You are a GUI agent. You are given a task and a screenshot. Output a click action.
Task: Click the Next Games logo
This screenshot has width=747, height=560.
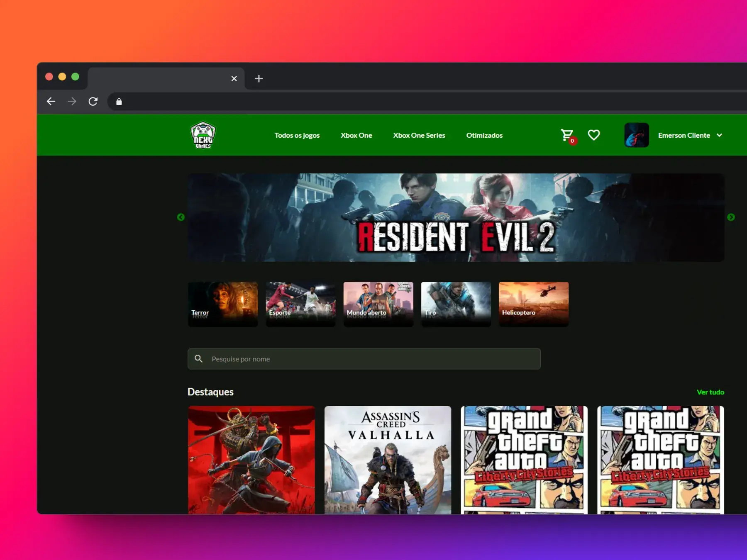tap(203, 135)
